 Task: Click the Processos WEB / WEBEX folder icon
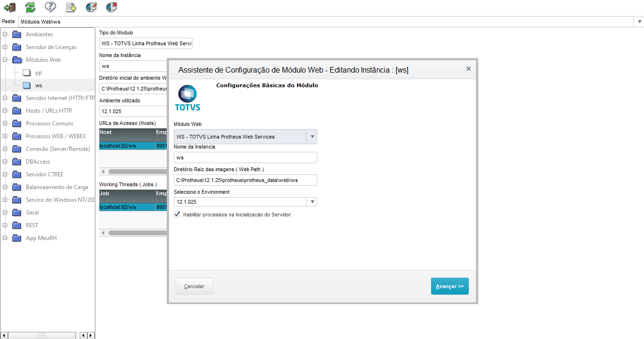tap(17, 136)
